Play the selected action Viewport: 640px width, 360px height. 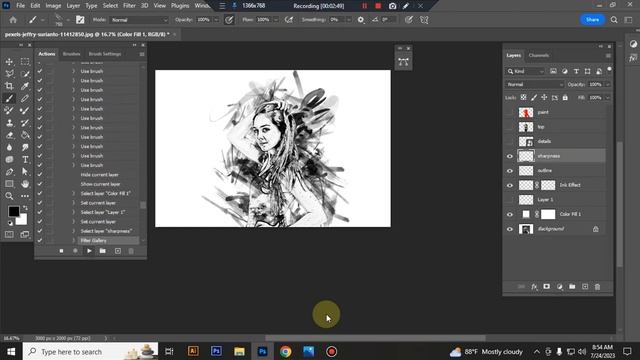[89, 251]
